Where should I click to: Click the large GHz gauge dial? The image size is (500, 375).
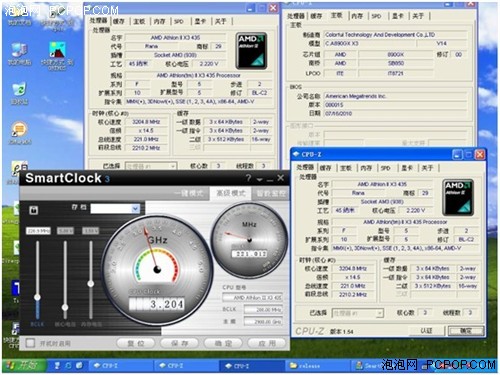157,270
